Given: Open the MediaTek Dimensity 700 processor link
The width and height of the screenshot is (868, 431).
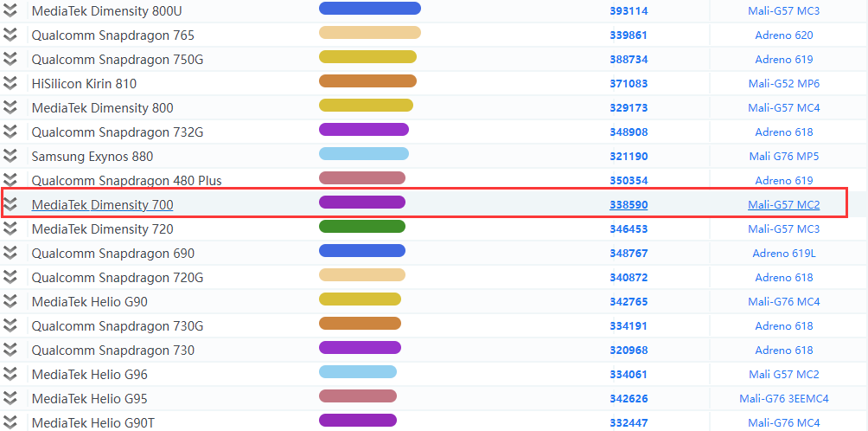Looking at the screenshot, I should [102, 205].
